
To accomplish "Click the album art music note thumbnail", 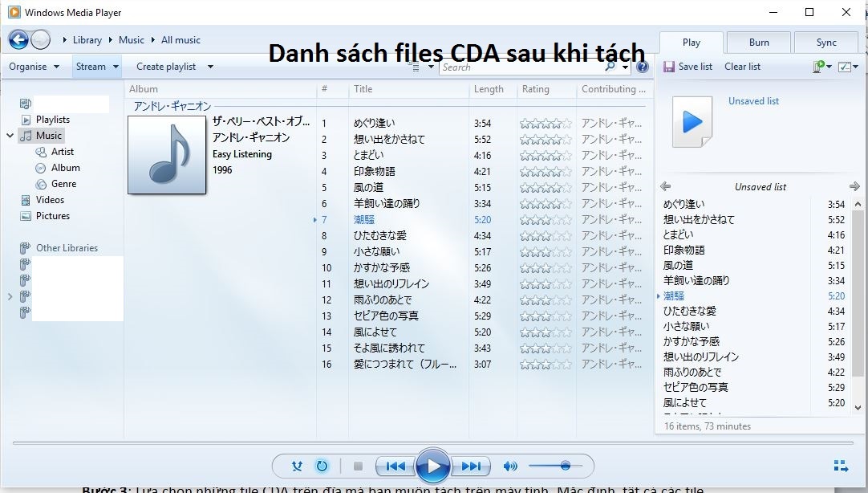I will 167,154.
